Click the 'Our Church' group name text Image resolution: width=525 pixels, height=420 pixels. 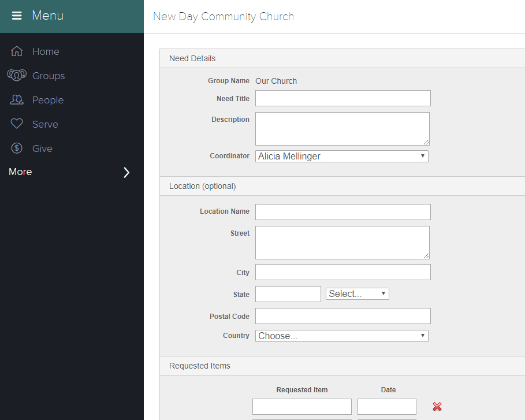(x=276, y=81)
